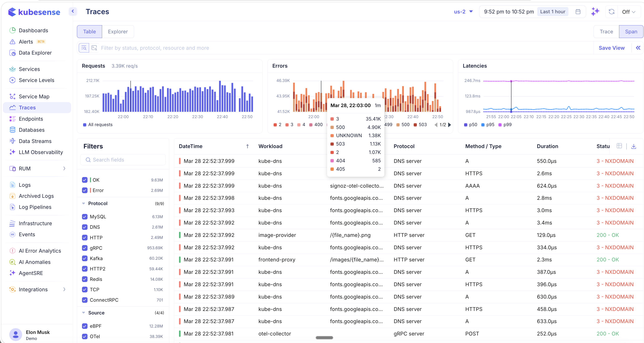Open the calendar date picker icon

(x=578, y=12)
